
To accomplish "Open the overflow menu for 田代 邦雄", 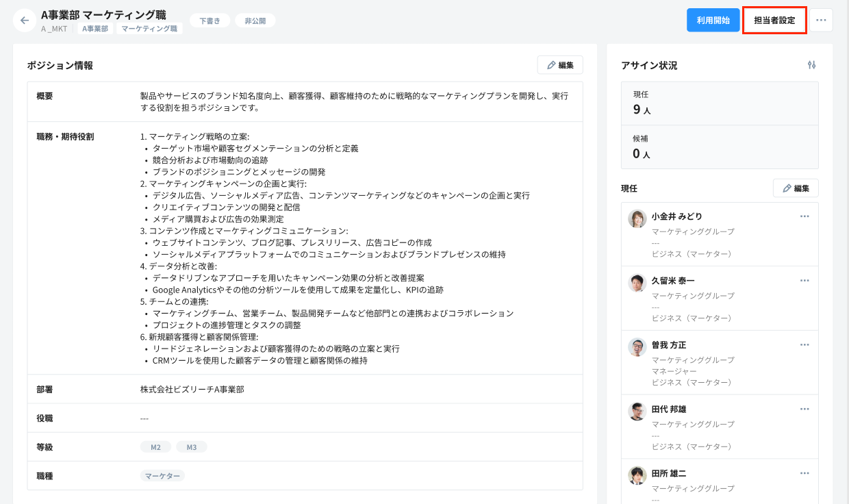I will coord(806,409).
